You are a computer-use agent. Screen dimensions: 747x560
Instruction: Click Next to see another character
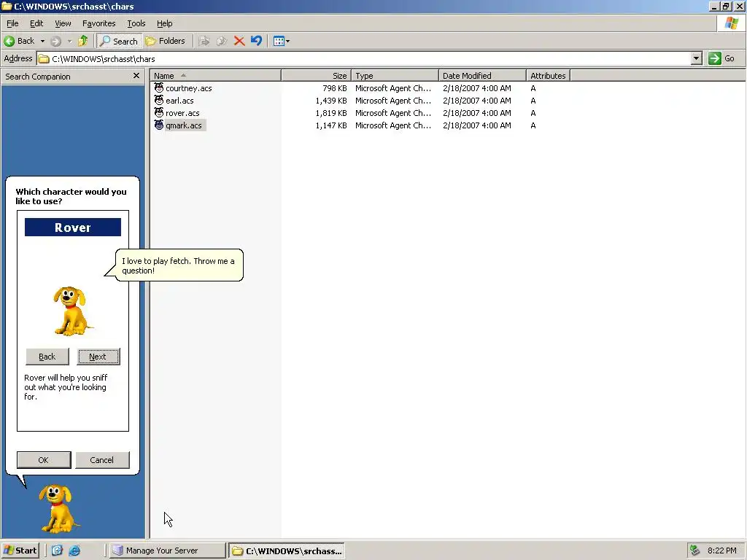tap(98, 357)
